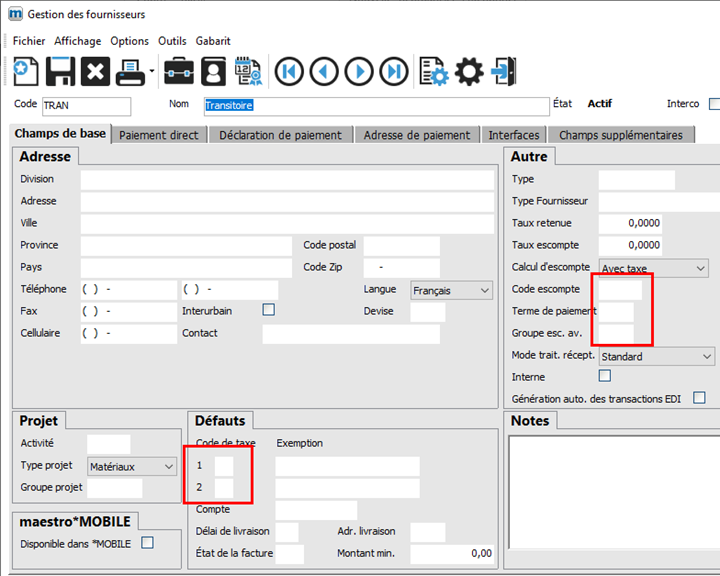Check Disponible dans *MOBILE box
This screenshot has width=720, height=576.
click(x=147, y=543)
